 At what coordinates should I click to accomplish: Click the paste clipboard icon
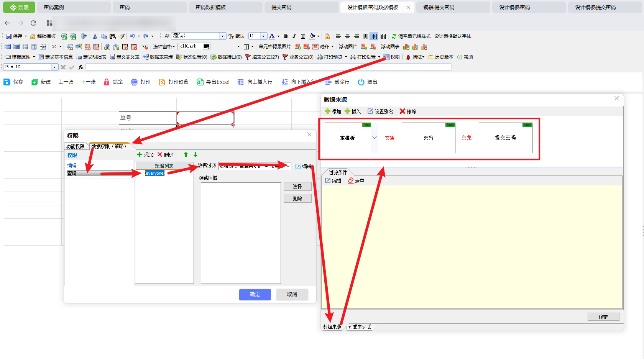[x=112, y=36]
